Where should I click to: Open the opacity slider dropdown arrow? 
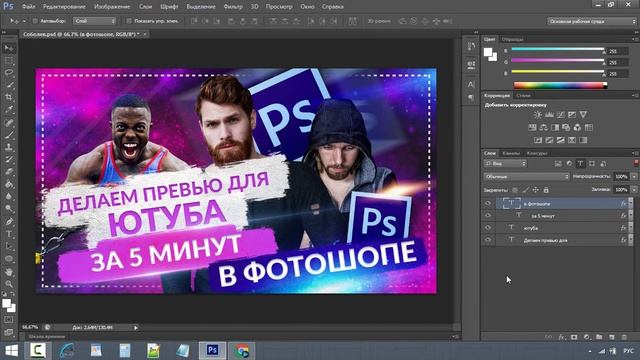point(634,177)
